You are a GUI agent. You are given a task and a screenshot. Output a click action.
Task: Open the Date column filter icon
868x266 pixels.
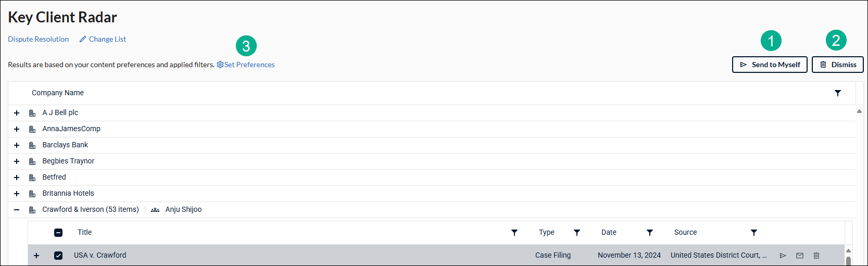coord(650,233)
